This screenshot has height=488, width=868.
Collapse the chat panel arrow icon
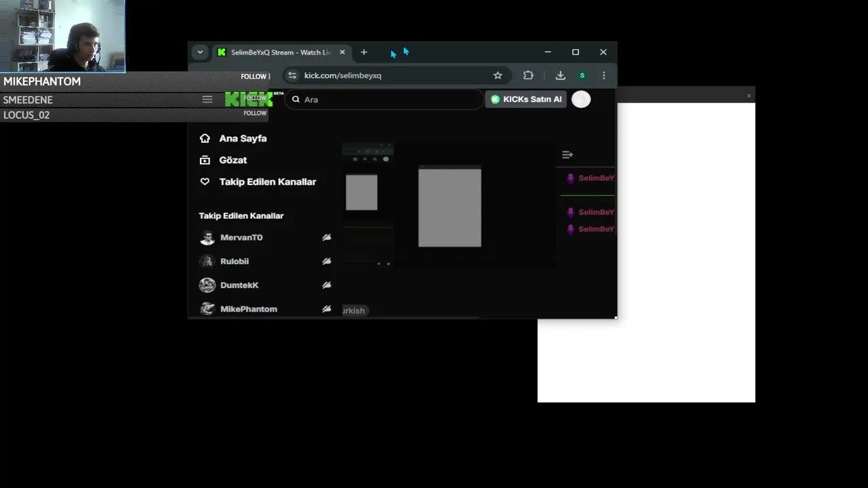tap(567, 155)
